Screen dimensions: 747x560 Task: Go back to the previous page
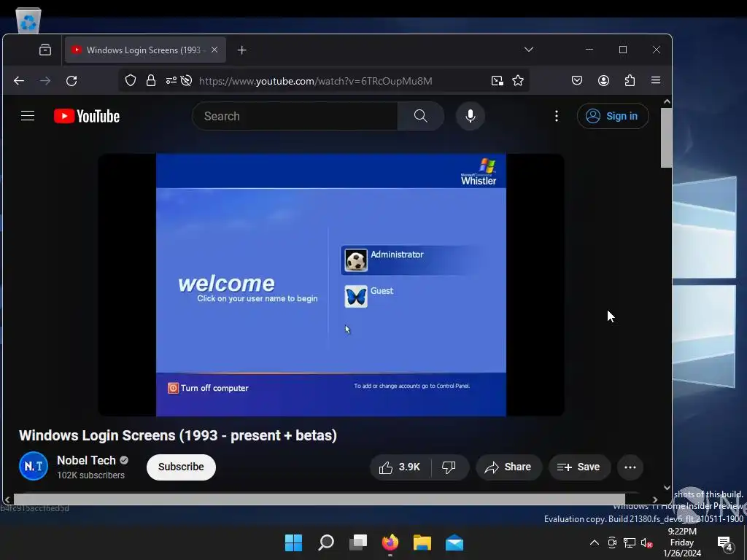pyautogui.click(x=19, y=81)
